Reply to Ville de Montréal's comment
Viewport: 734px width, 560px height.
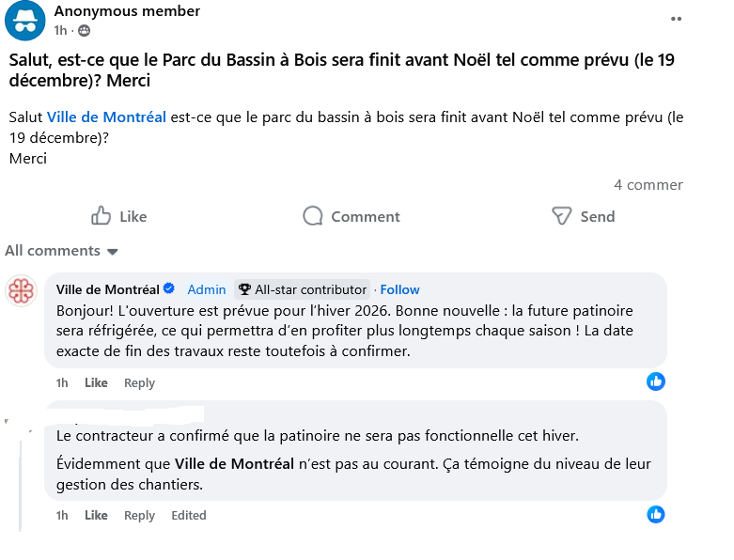point(139,382)
